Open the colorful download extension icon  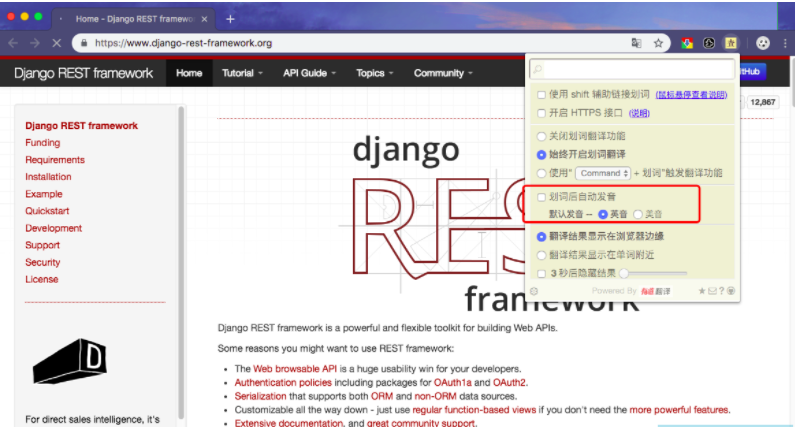687,43
